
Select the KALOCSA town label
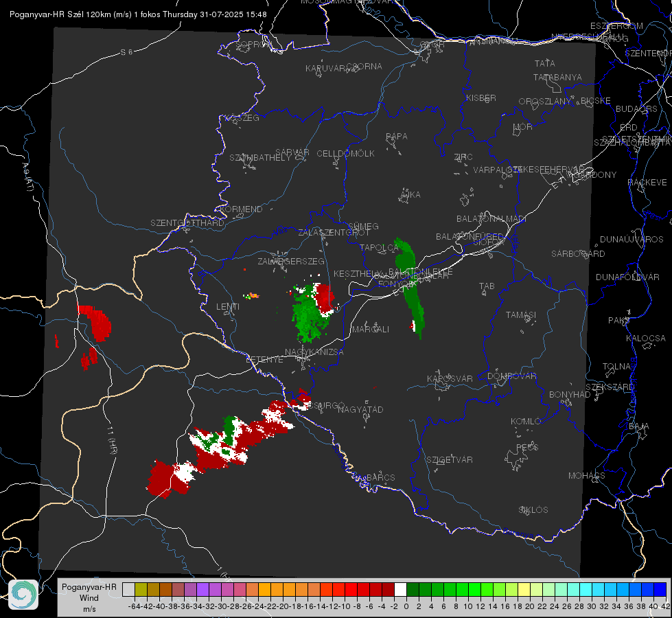645,338
